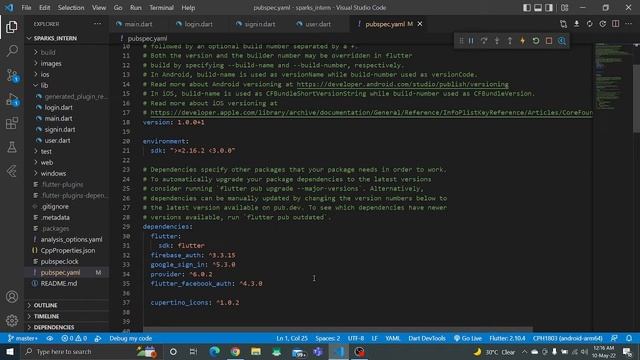Viewport: 640px width, 360px height.
Task: Click Step Over in debug toolbar
Action: coord(484,40)
